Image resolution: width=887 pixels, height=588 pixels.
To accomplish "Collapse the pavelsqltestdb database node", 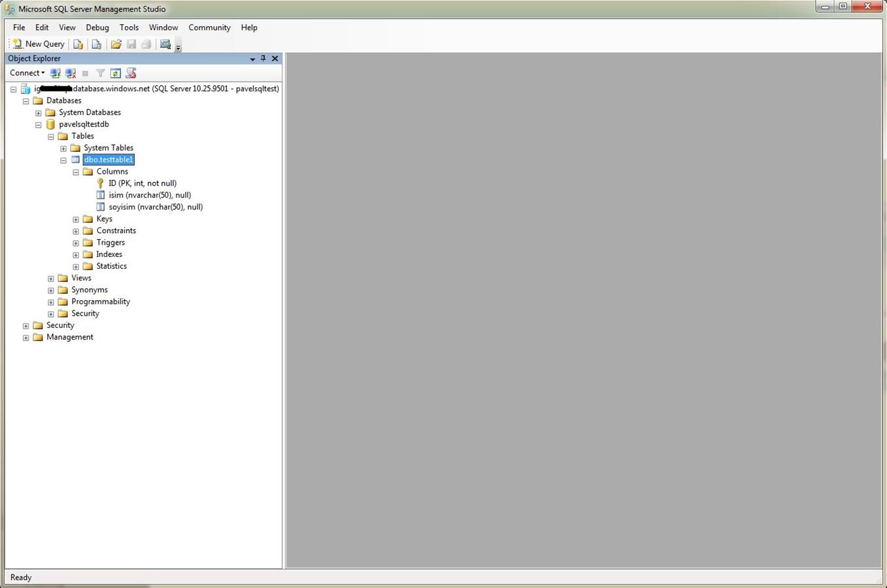I will (x=38, y=125).
